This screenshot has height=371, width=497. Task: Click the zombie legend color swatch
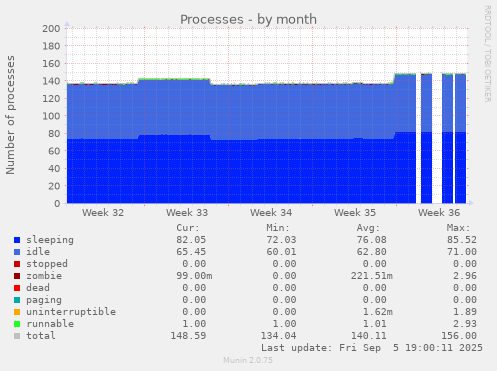(17, 276)
